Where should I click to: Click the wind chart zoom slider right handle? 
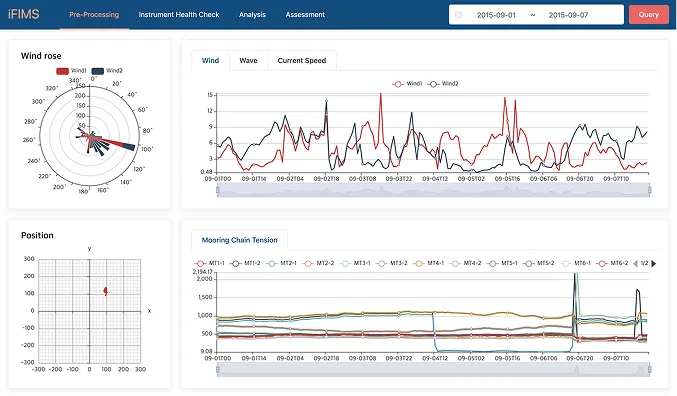coord(650,190)
